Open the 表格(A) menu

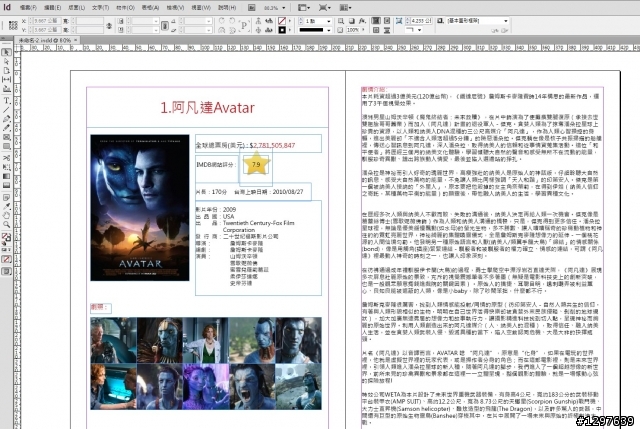pyautogui.click(x=150, y=7)
